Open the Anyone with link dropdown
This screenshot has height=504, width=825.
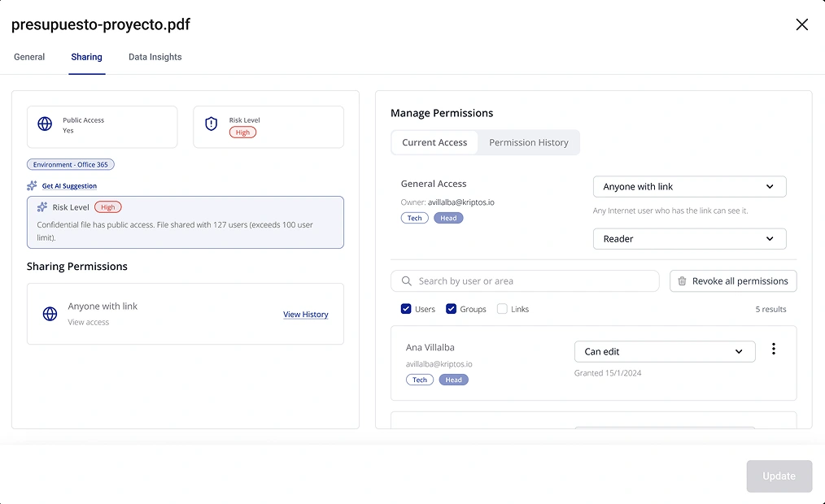coord(689,186)
